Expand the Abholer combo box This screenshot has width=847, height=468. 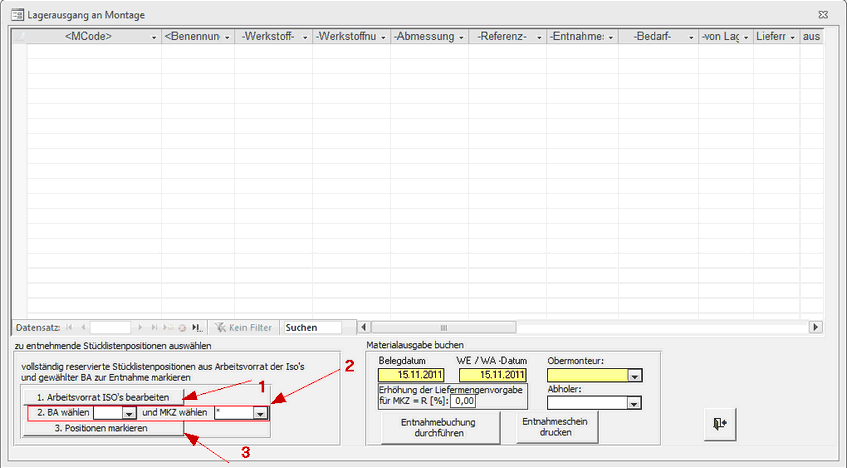(x=634, y=403)
